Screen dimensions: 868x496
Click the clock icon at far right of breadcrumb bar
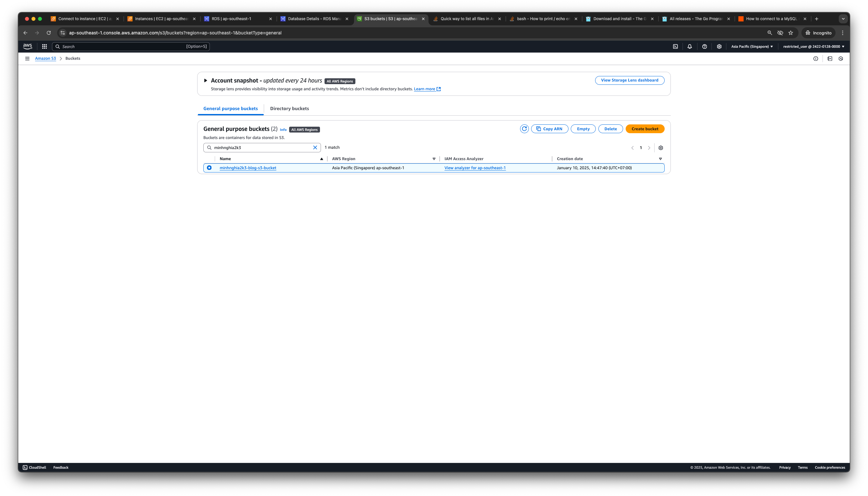coord(841,58)
